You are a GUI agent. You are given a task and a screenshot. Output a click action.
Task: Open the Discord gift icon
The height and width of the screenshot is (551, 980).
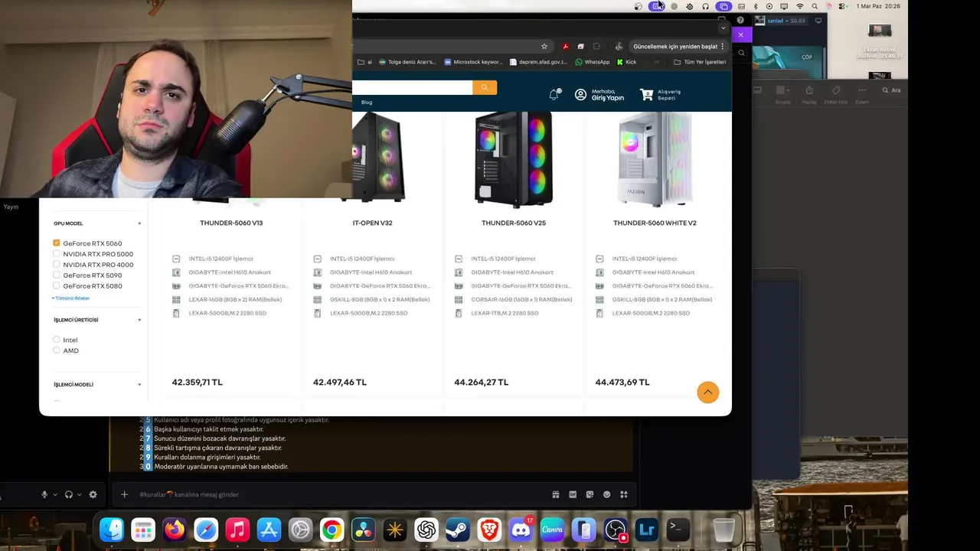tap(556, 495)
